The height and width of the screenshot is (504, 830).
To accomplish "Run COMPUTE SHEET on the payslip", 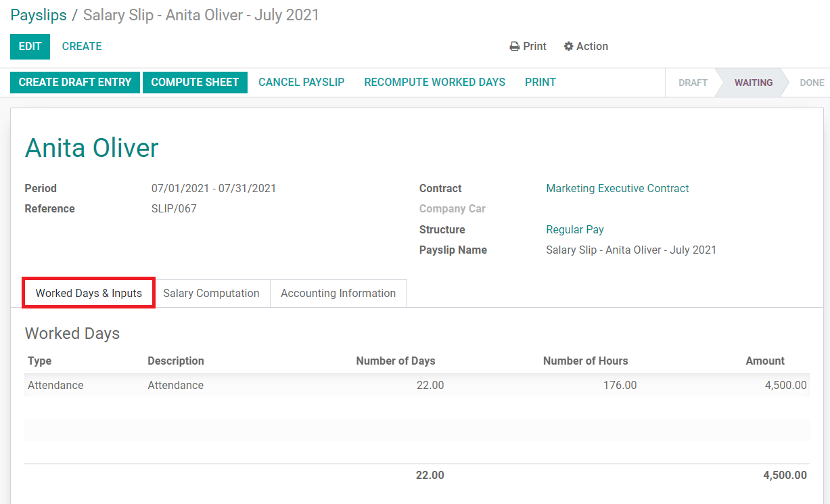I will (x=195, y=83).
